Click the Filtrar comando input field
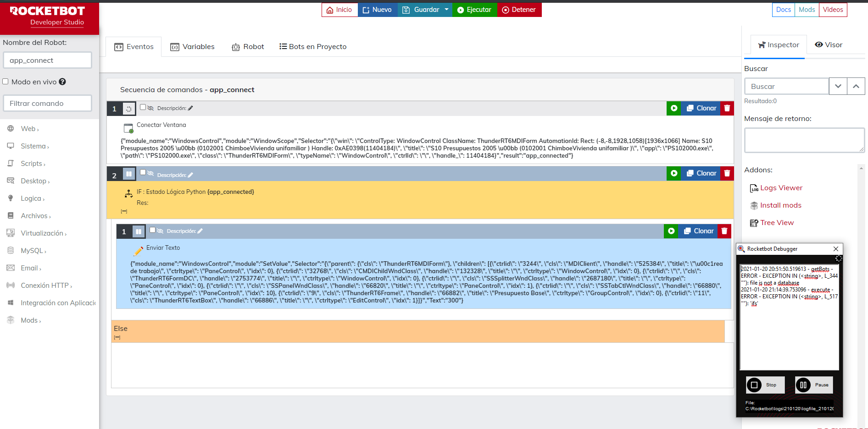Screen dimensions: 868x429 click(x=48, y=104)
